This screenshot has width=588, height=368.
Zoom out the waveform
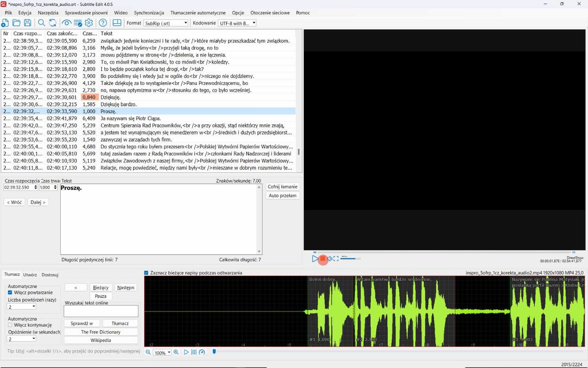coord(148,352)
